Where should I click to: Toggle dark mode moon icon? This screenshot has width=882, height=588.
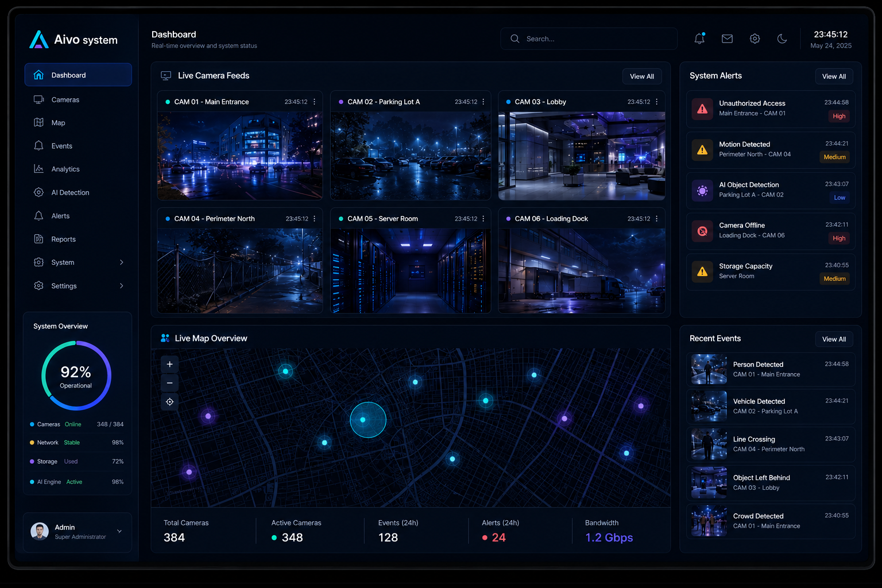coord(782,38)
